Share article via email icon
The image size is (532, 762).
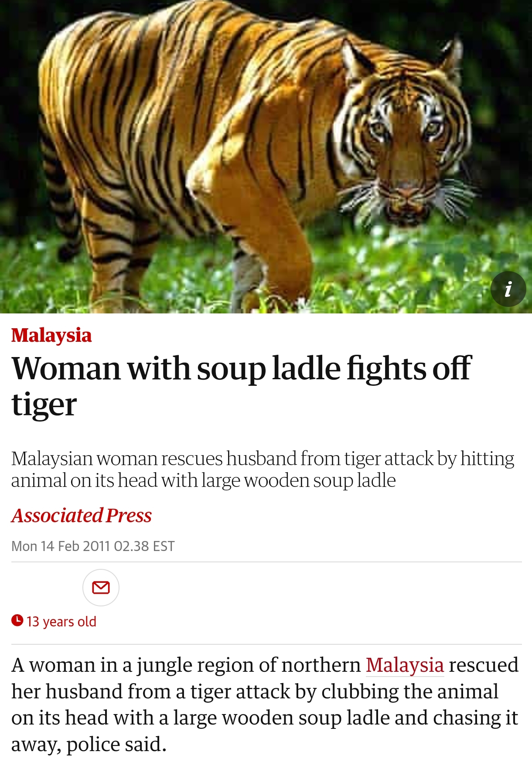pos(101,588)
